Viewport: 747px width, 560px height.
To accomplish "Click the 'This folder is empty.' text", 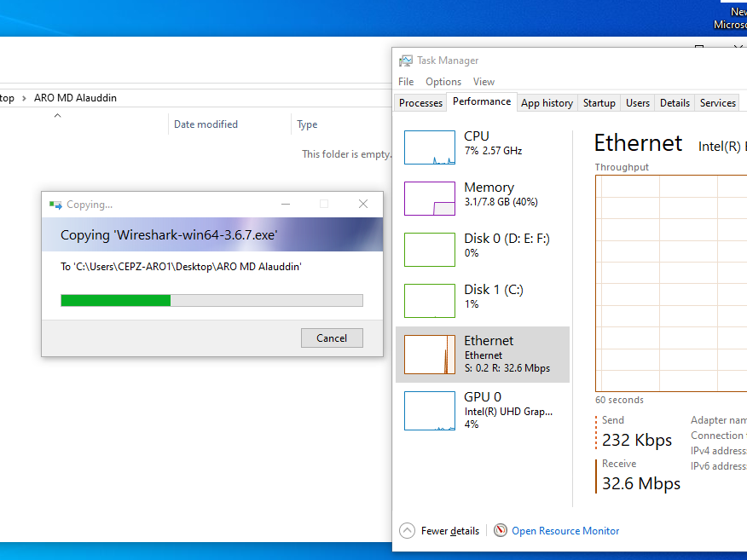I will 346,154.
